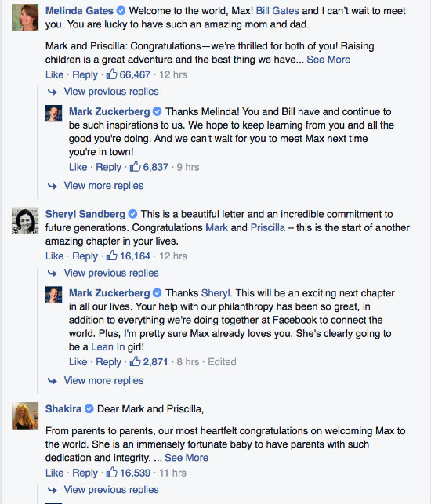This screenshot has width=431, height=504.
Task: Open the Bill Gates tagged profile link
Action: [277, 11]
